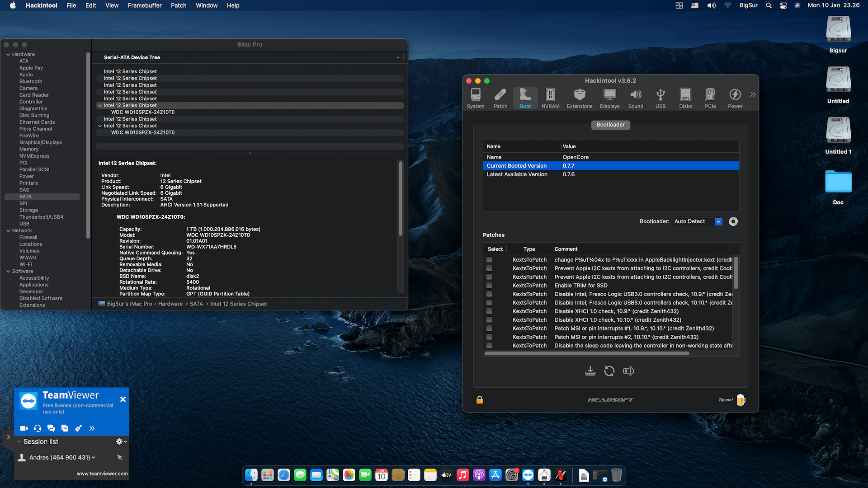This screenshot has width=868, height=488.
Task: Toggle the lock icon in Hackintool
Action: tap(480, 399)
